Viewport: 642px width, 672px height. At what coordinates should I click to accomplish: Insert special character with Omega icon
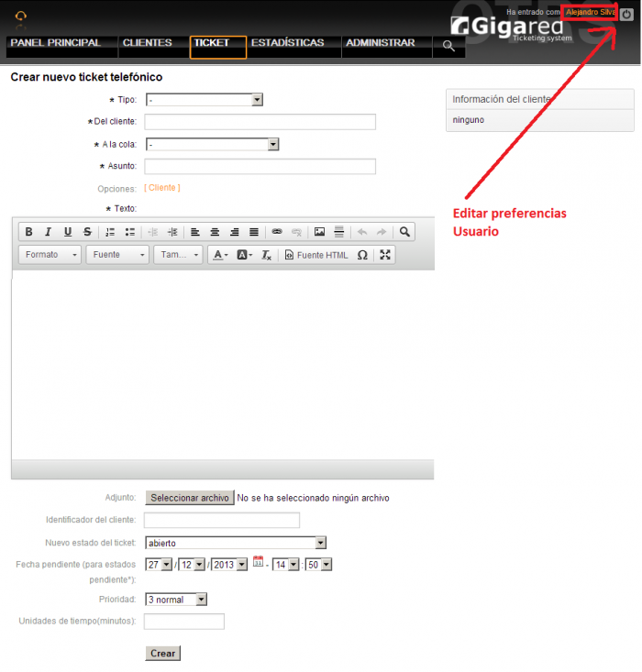pyautogui.click(x=362, y=255)
